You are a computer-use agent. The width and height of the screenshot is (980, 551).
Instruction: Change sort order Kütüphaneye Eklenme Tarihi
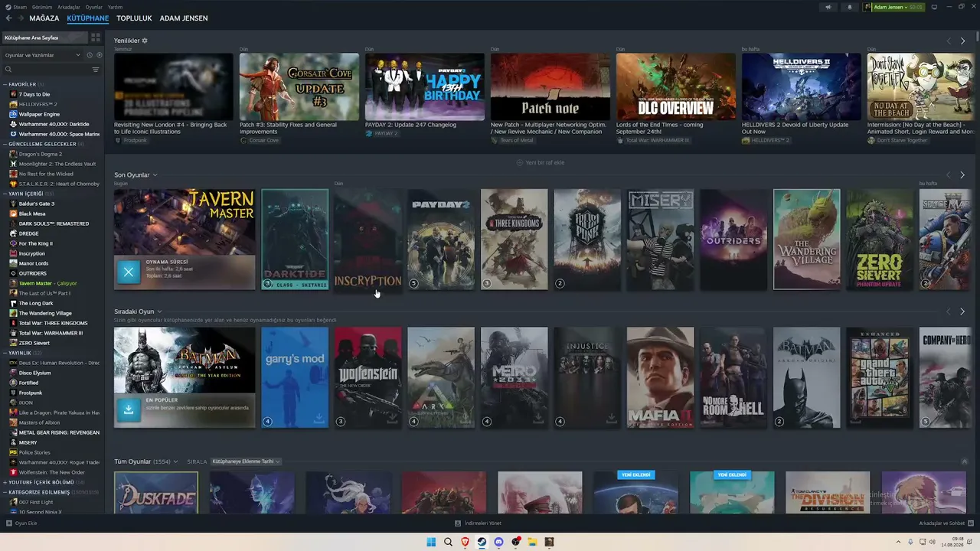click(x=247, y=461)
